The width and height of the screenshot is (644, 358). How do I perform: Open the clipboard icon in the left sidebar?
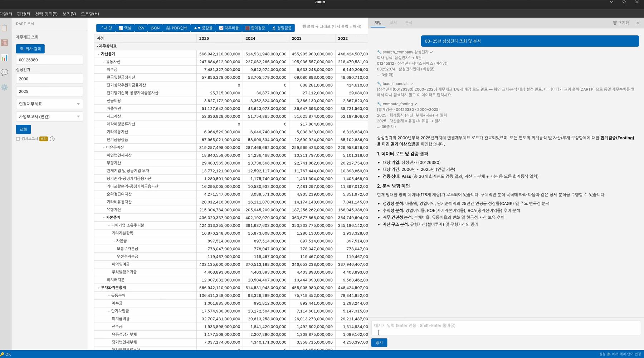[5, 28]
